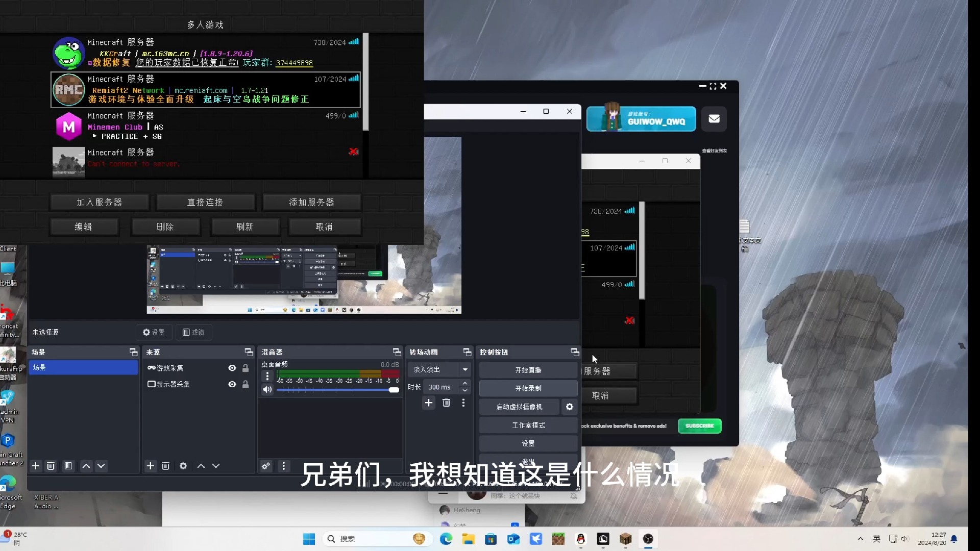Click 启动虚拟摄像机 button
Viewport: 980px width, 551px height.
coord(520,407)
